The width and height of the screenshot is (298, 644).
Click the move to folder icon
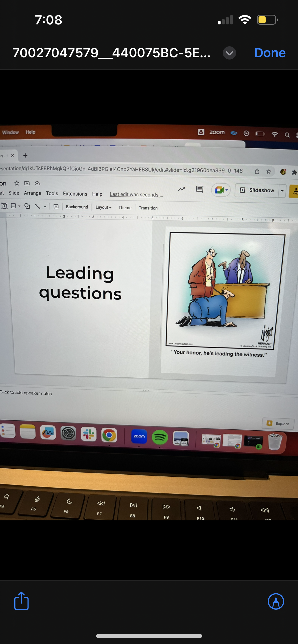click(27, 183)
